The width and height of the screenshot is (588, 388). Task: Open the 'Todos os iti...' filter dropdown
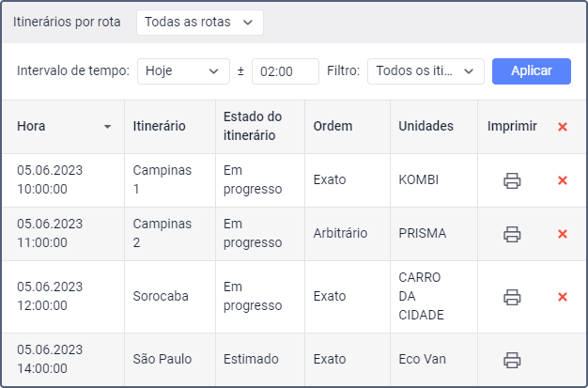[x=425, y=71]
